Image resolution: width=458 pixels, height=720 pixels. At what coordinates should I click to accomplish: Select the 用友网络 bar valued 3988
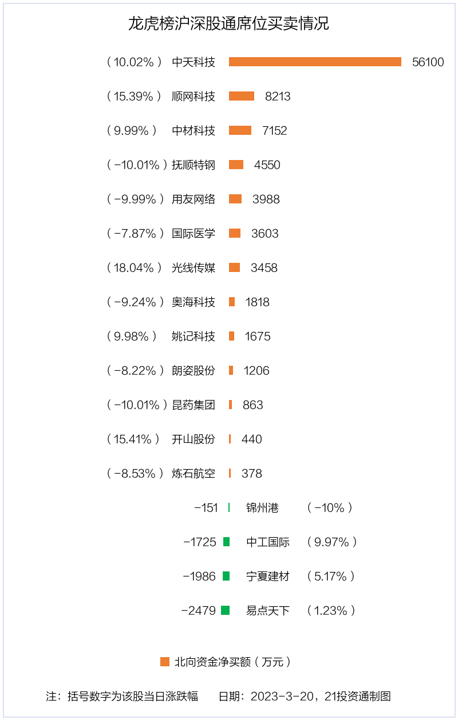(x=235, y=199)
